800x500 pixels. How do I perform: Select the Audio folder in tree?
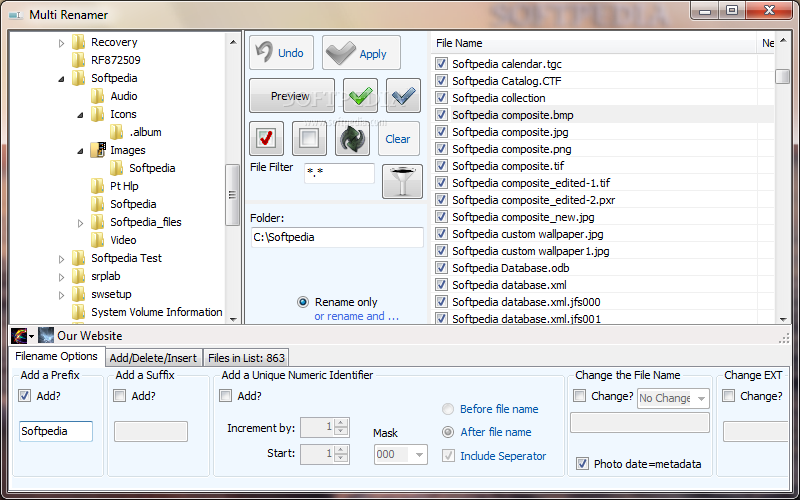pos(123,96)
